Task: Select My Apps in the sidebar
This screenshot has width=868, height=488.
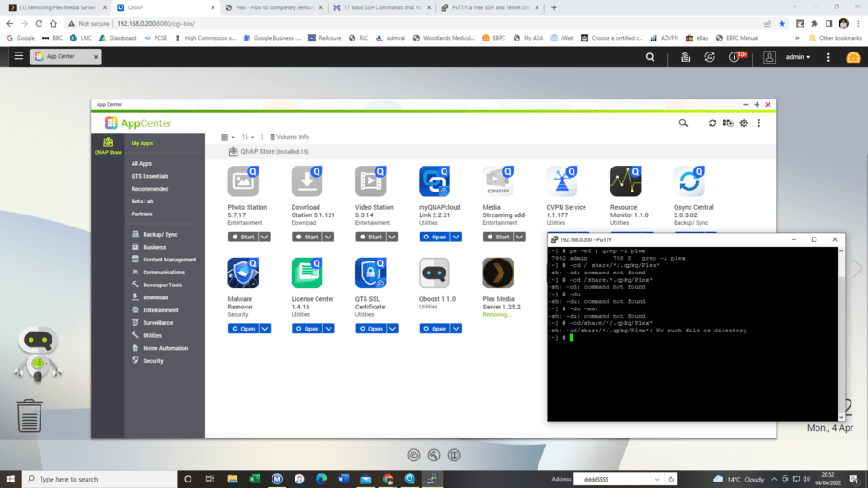Action: tap(143, 143)
